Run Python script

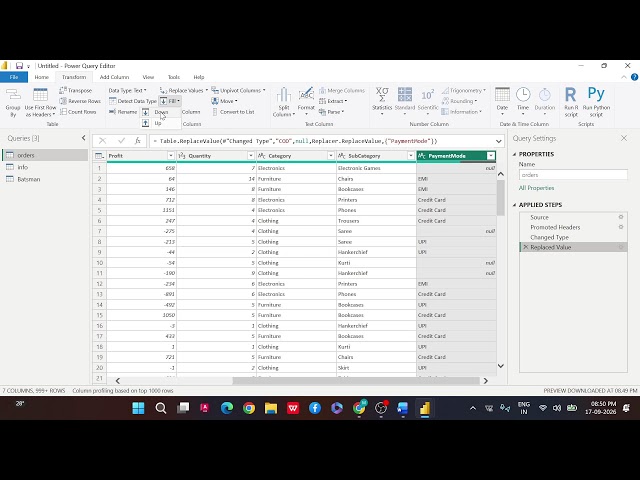pyautogui.click(x=596, y=102)
